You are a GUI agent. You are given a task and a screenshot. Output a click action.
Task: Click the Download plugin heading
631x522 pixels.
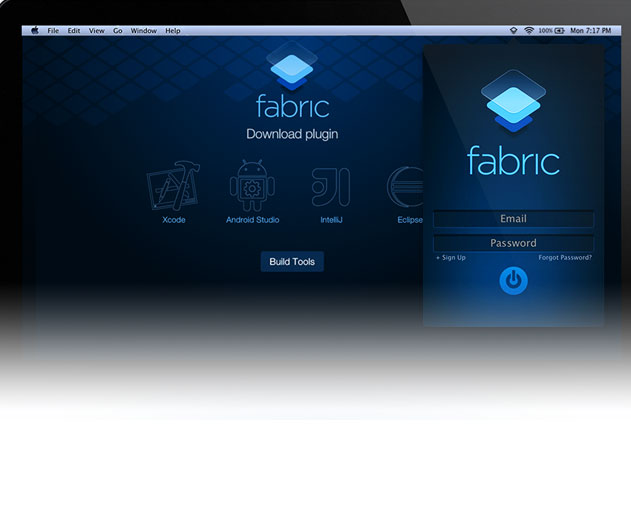pos(292,134)
